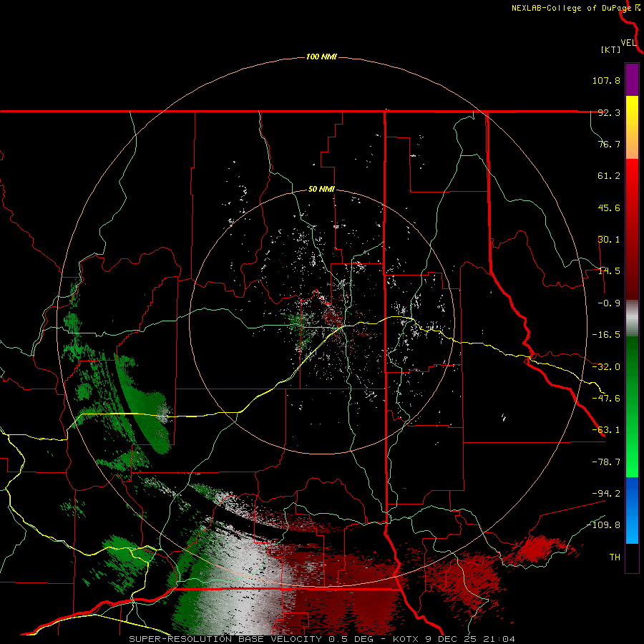Click the 92.3 legend value
Screen dimensions: 644x644
click(609, 112)
